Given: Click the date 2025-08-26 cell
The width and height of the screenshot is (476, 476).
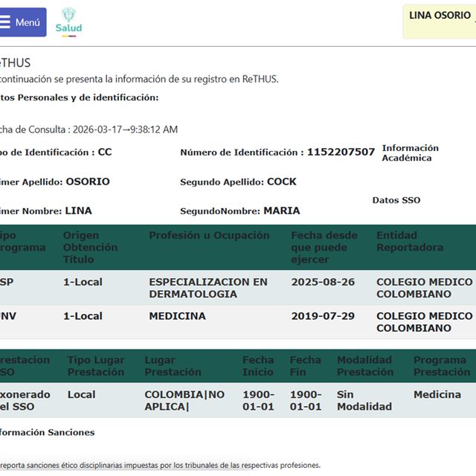Looking at the screenshot, I should [323, 282].
